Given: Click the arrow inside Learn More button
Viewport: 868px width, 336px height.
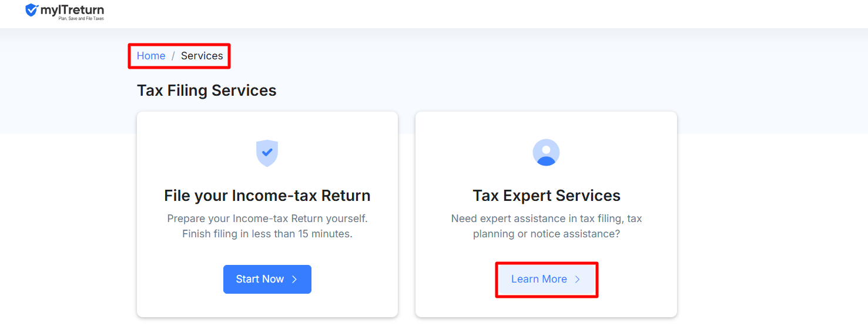Looking at the screenshot, I should 577,279.
